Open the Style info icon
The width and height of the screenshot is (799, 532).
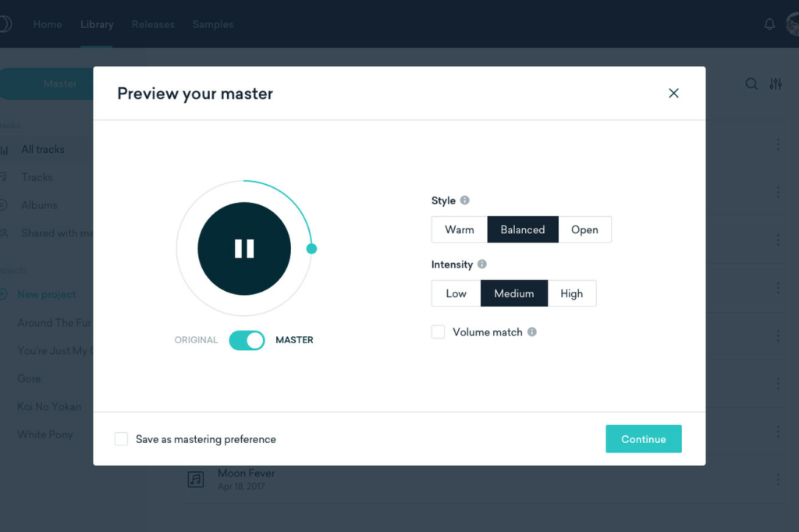click(465, 200)
